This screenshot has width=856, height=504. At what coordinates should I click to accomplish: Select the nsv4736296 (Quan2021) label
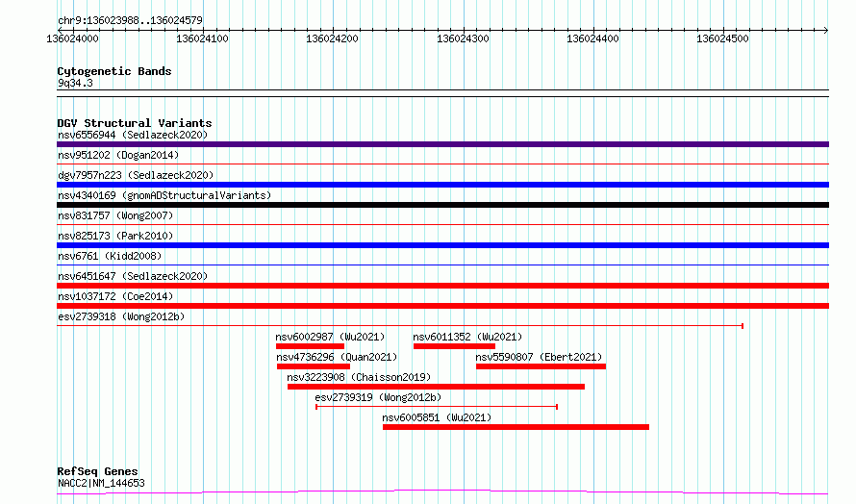(337, 357)
